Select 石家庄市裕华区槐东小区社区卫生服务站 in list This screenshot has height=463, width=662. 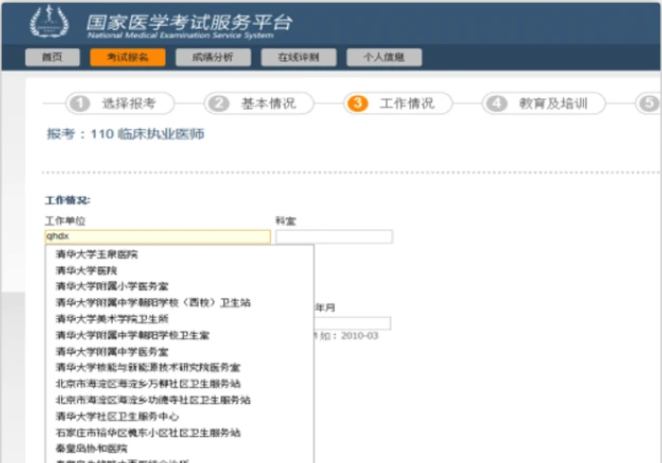(148, 433)
